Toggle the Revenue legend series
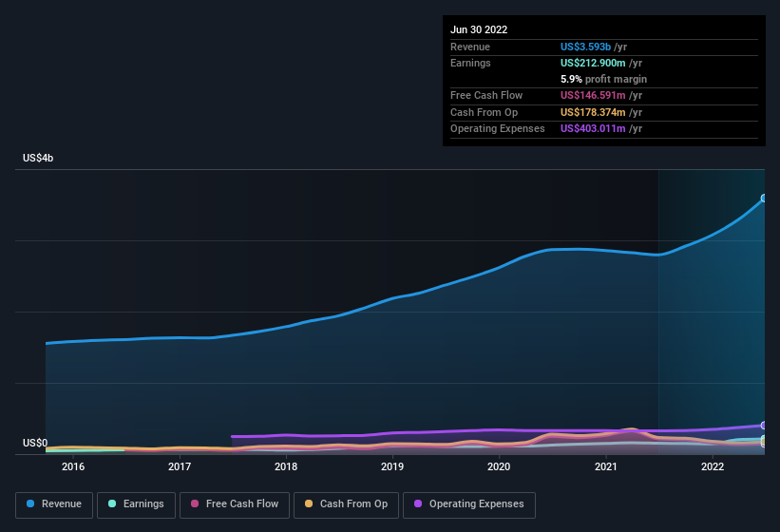 54,504
